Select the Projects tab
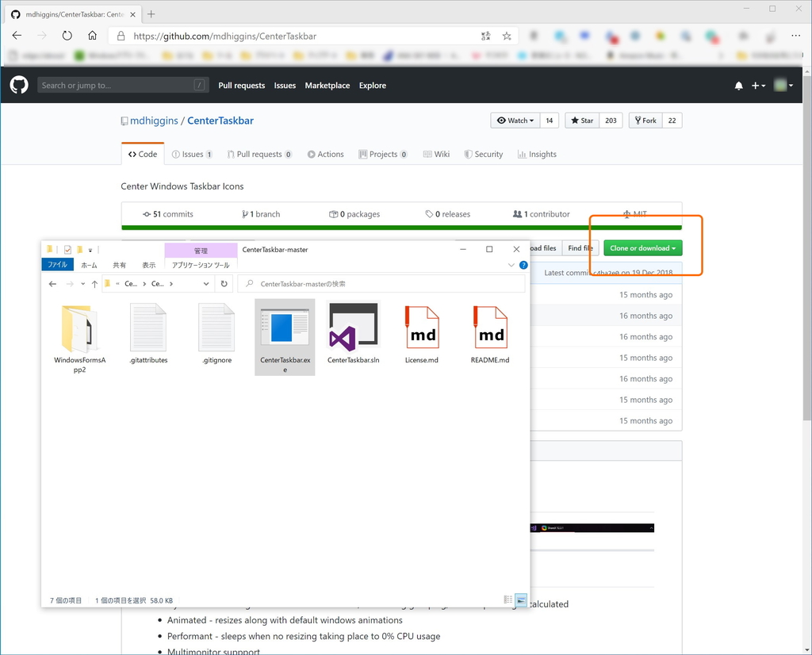The height and width of the screenshot is (655, 812). 383,155
